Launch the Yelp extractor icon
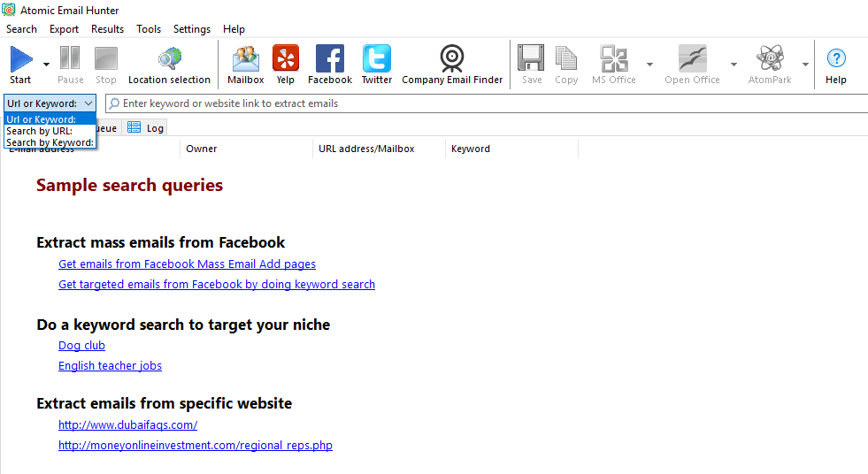 tap(286, 58)
